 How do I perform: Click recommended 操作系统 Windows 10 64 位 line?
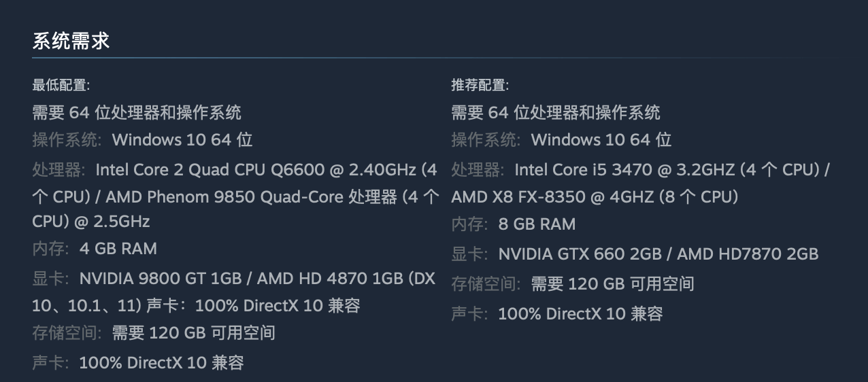coord(562,140)
